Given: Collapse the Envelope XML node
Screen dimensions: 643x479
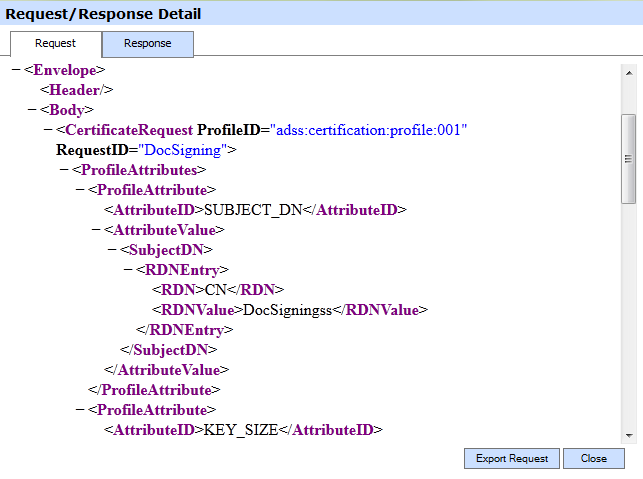Looking at the screenshot, I should click(16, 70).
